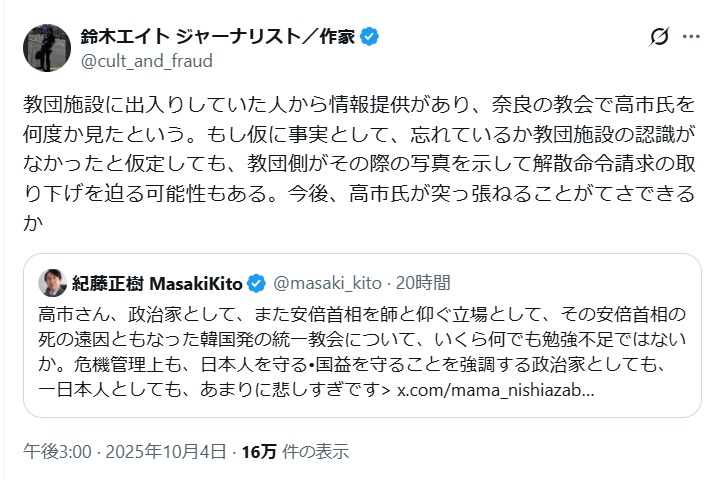Click the @masaki_kito handle
The width and height of the screenshot is (717, 480).
coord(324,283)
